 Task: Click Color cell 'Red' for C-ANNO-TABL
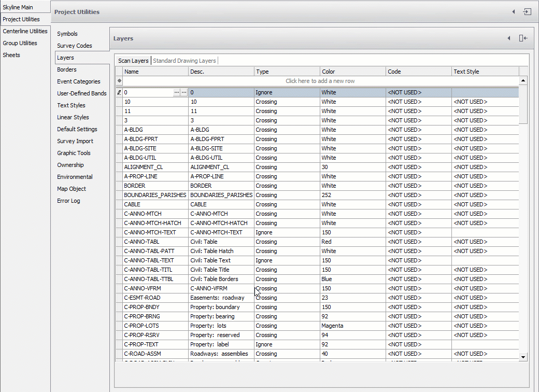[x=353, y=242]
